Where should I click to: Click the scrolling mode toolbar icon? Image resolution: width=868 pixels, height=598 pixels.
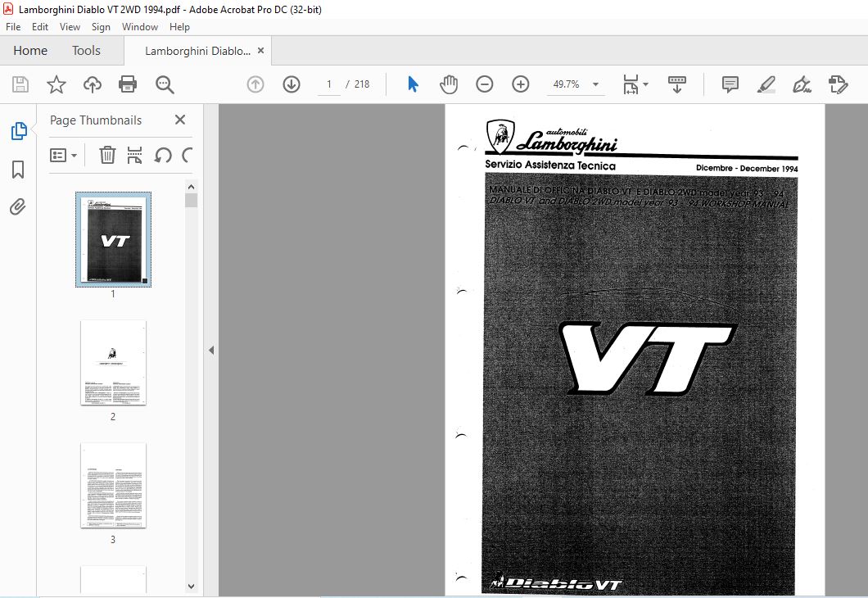click(677, 84)
